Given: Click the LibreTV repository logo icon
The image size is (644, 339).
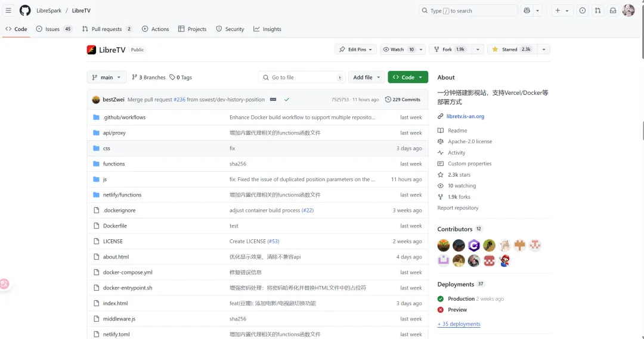Looking at the screenshot, I should [x=91, y=50].
